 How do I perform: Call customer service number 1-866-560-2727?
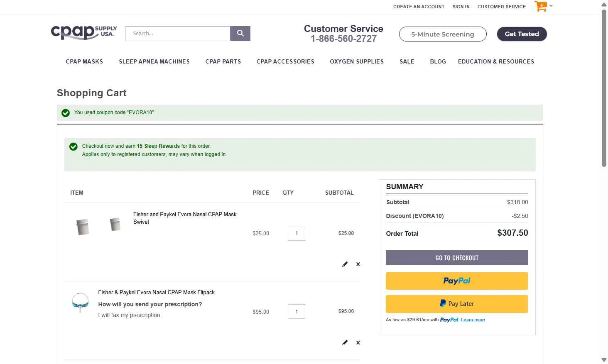point(343,39)
